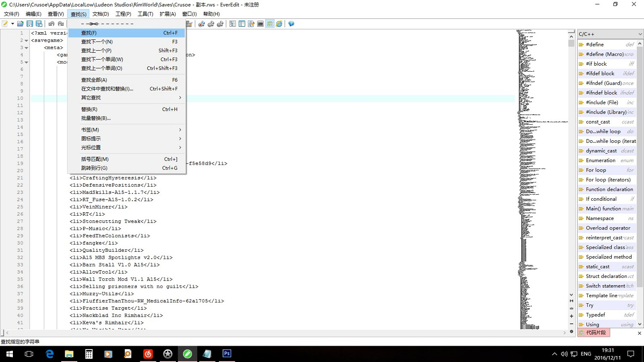
Task: Click the Save file toolbar icon
Action: pyautogui.click(x=30, y=24)
